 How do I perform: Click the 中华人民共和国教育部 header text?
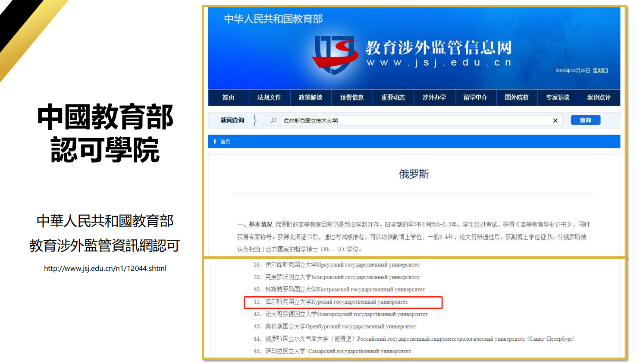tap(273, 19)
